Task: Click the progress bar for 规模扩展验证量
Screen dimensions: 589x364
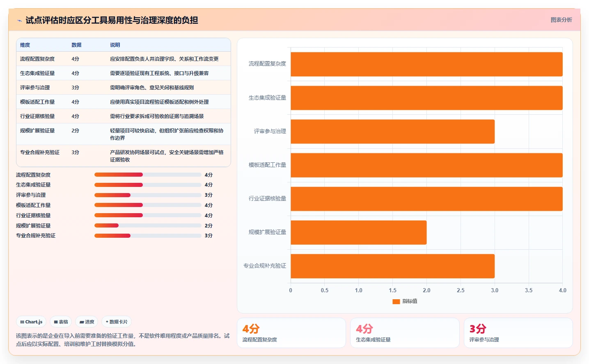Action: (148, 225)
